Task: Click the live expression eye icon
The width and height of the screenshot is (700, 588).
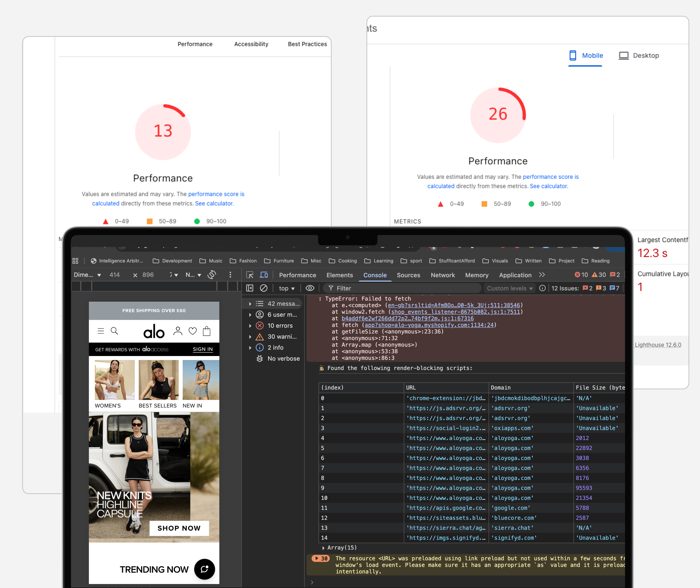Action: click(310, 288)
